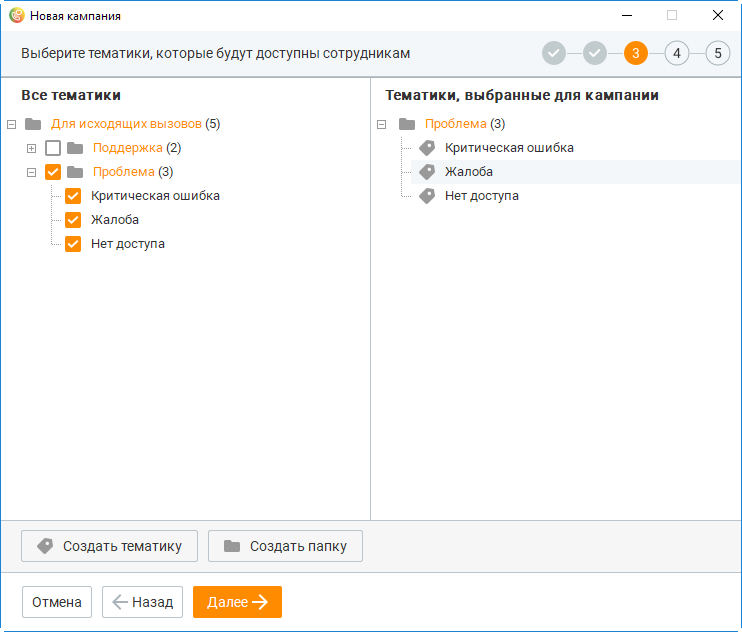
Task: Collapse left-panel 'Проблема' folder node
Action: [x=31, y=172]
